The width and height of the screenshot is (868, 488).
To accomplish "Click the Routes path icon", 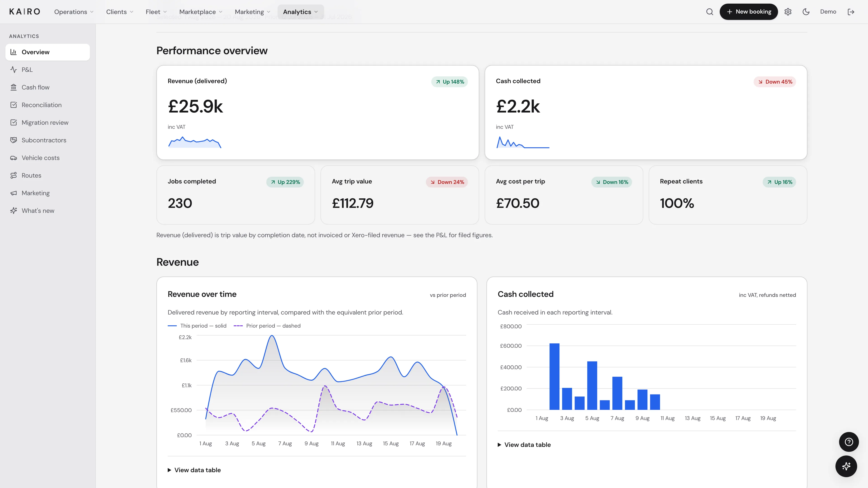I will (x=14, y=176).
